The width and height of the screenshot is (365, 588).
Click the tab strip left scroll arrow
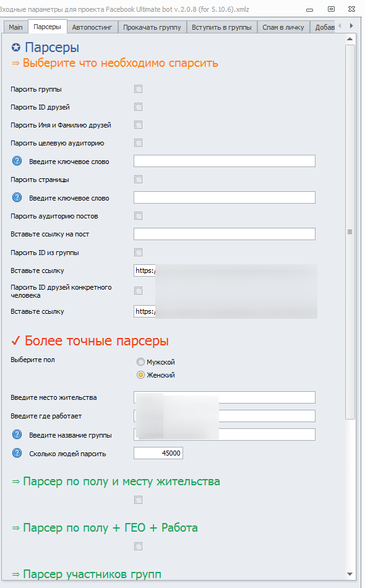pos(340,26)
